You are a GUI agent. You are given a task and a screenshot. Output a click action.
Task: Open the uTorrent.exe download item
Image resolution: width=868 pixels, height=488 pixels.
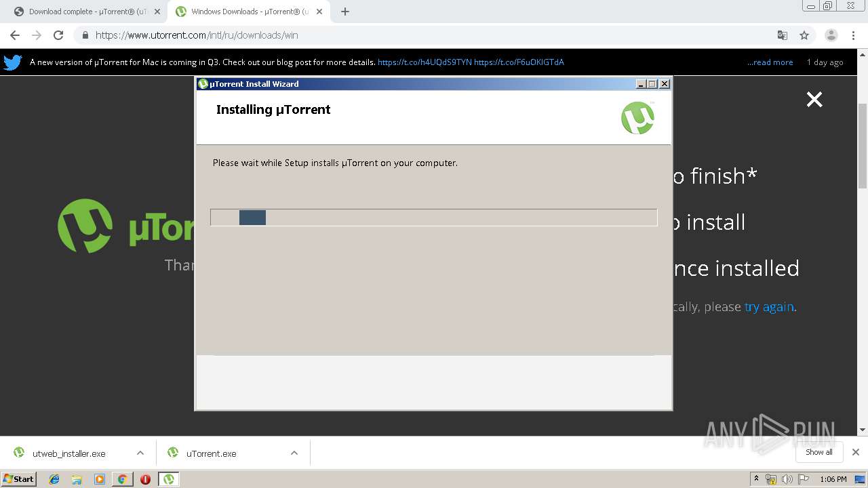coord(212,453)
